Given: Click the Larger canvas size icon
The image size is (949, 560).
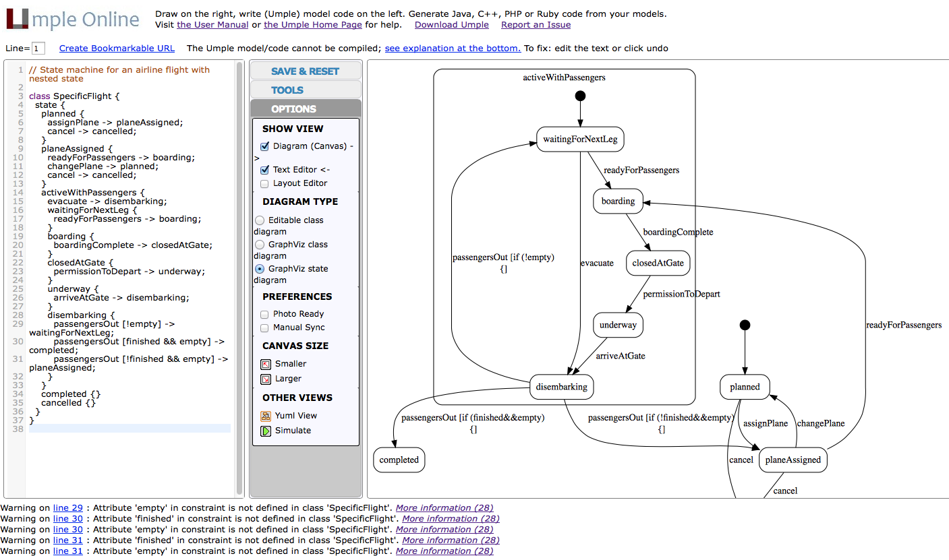Looking at the screenshot, I should 266,379.
